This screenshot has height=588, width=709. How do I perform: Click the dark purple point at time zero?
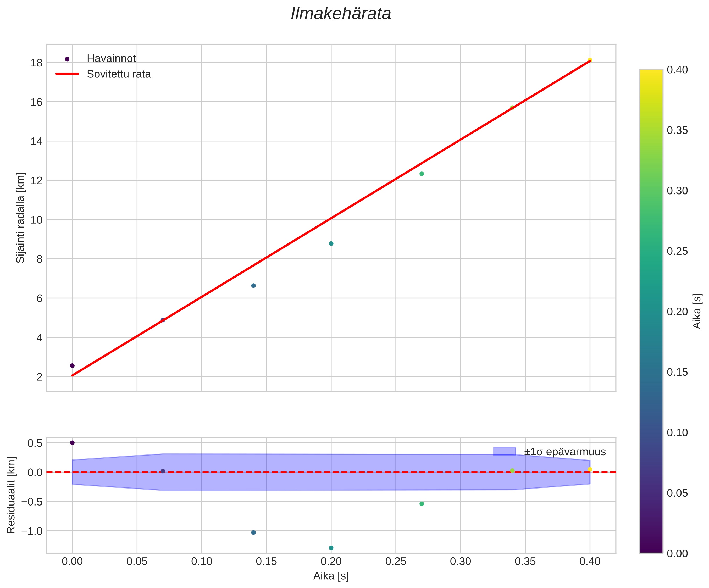pos(72,365)
